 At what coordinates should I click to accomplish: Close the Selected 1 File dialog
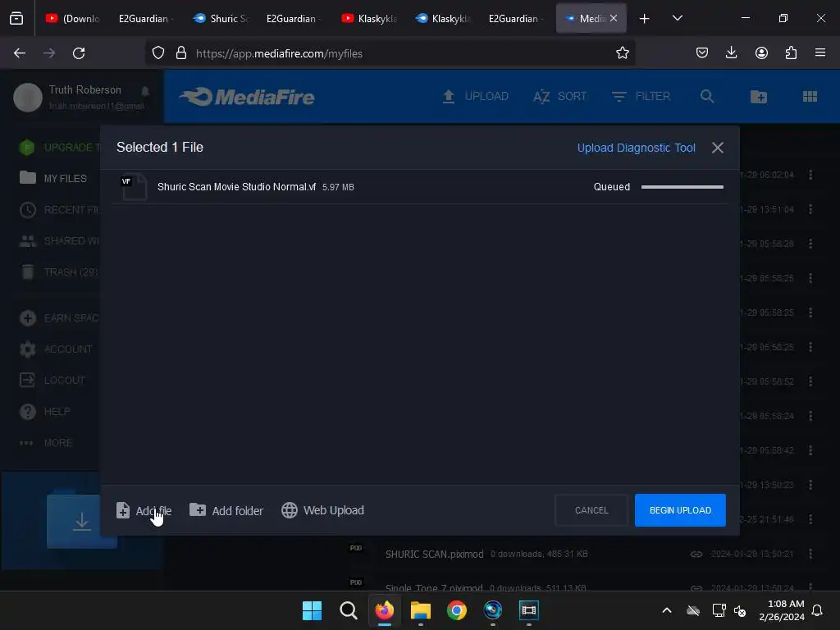point(717,148)
